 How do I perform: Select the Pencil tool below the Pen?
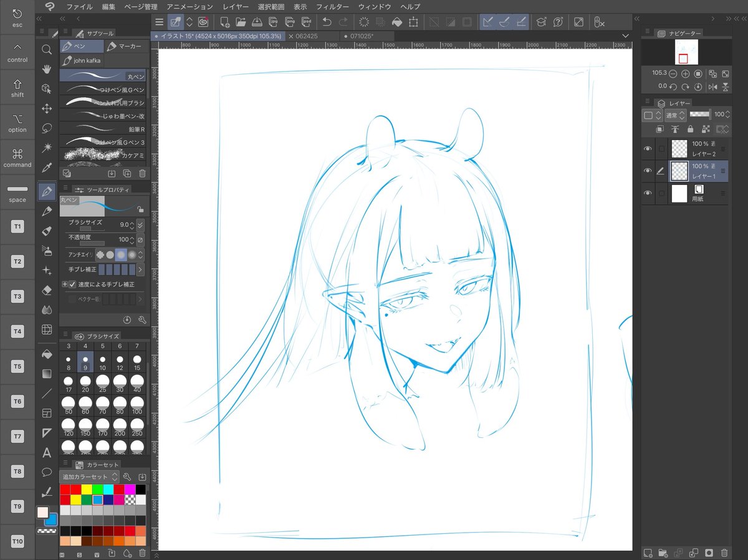point(47,211)
